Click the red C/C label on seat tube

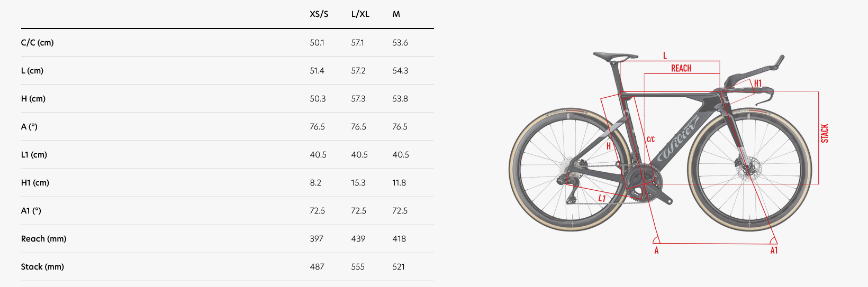click(x=651, y=140)
